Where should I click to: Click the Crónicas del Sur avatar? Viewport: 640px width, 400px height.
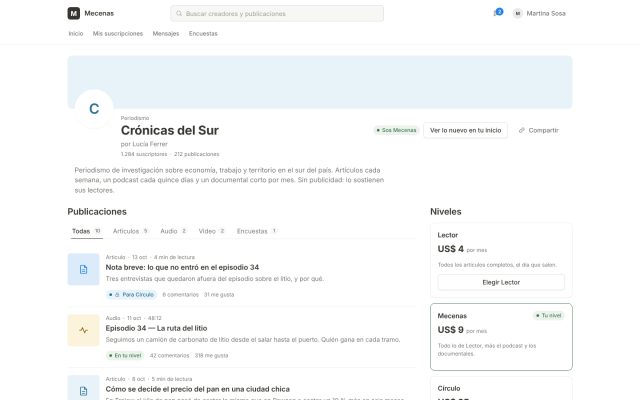tap(94, 109)
